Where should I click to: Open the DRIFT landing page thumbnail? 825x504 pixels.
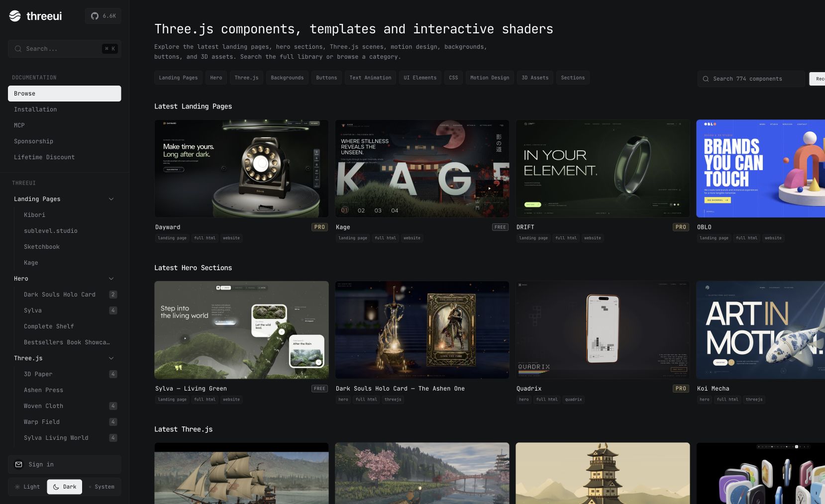coord(603,169)
